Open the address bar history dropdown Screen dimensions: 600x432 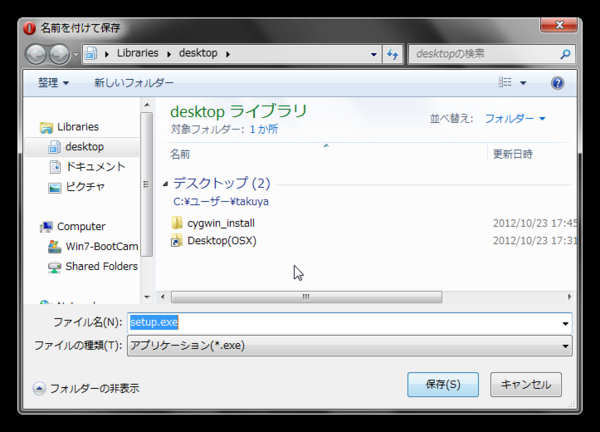click(374, 54)
